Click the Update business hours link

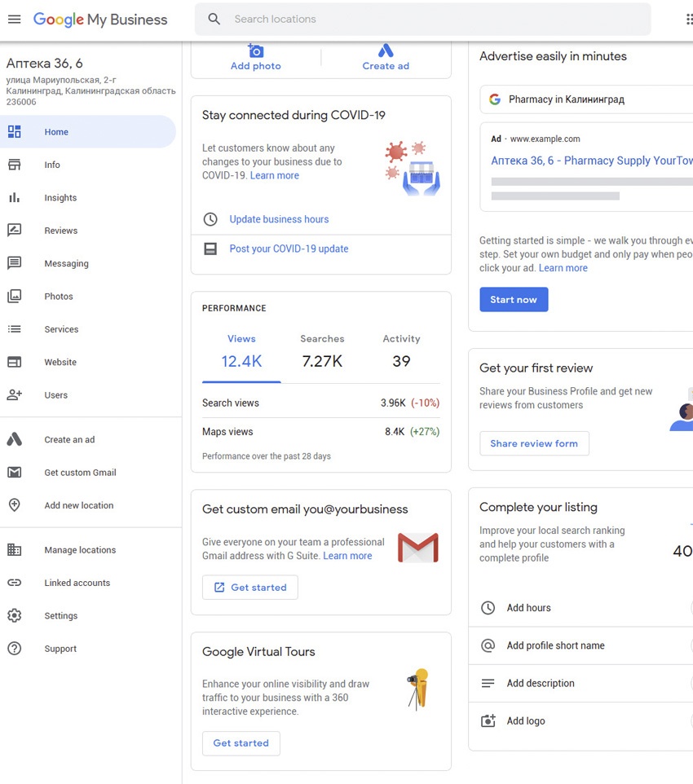(x=279, y=219)
